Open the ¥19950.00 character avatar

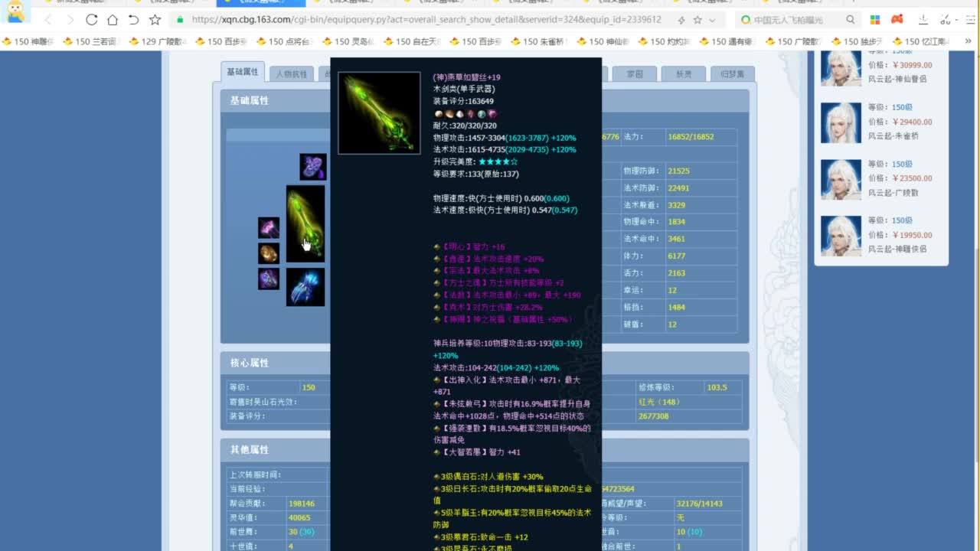coord(841,236)
